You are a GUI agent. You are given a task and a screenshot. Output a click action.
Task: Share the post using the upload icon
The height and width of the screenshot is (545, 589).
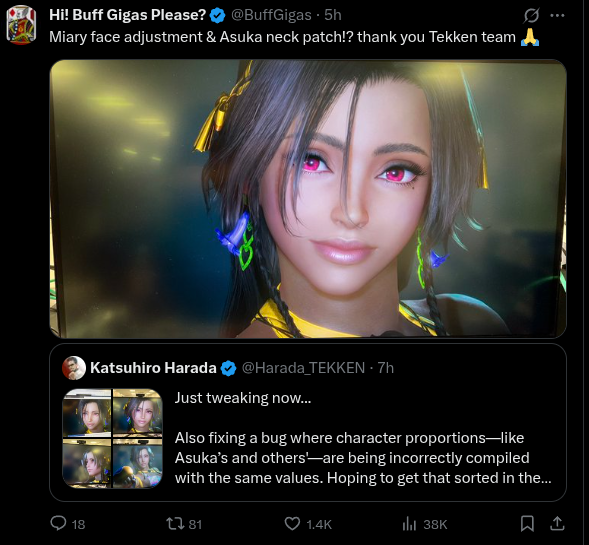pos(557,523)
